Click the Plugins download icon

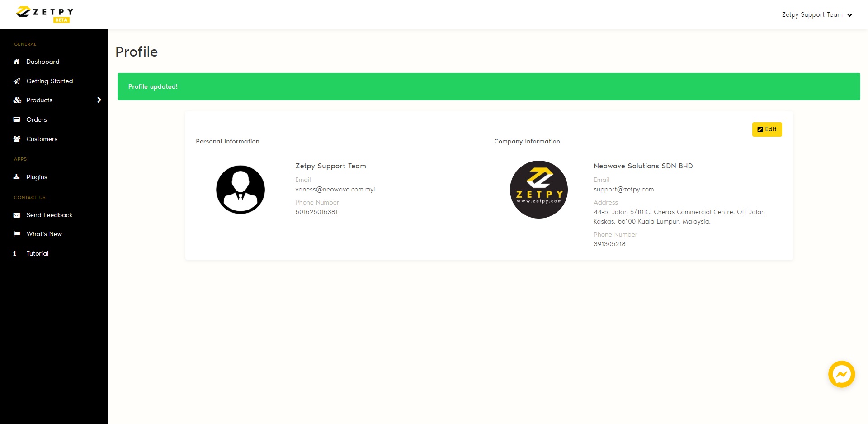pyautogui.click(x=17, y=177)
